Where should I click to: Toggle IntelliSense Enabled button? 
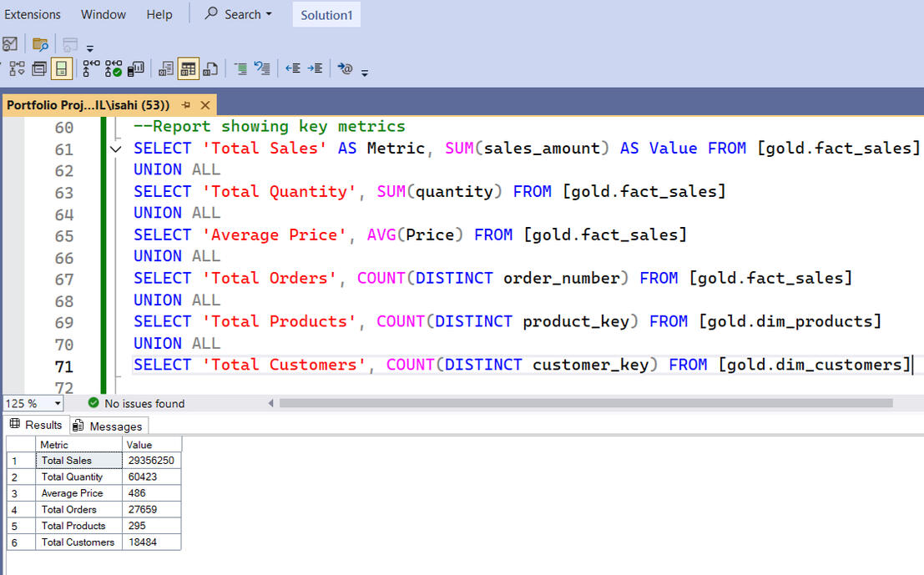[x=62, y=69]
